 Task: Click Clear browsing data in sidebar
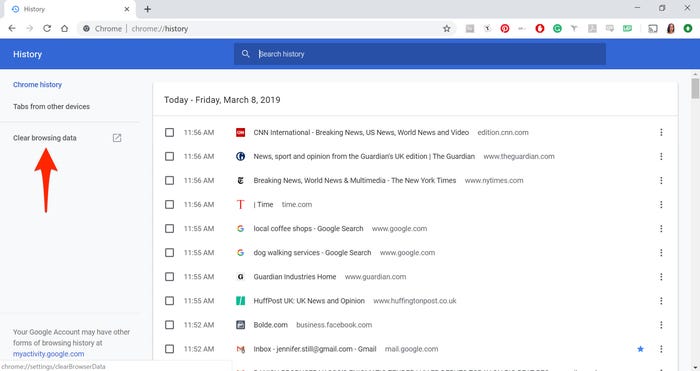(45, 138)
